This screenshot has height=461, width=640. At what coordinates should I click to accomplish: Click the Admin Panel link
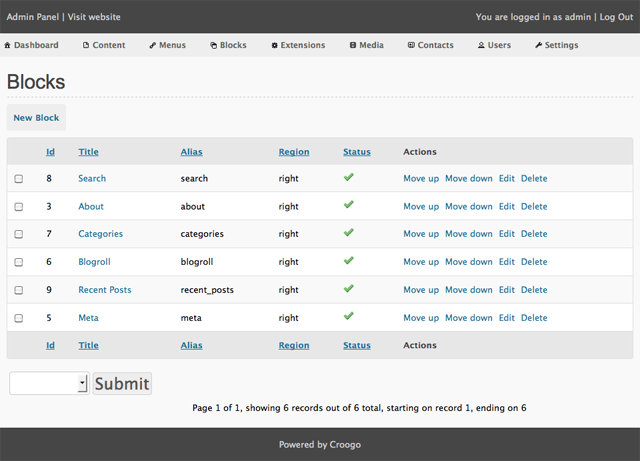coord(33,17)
